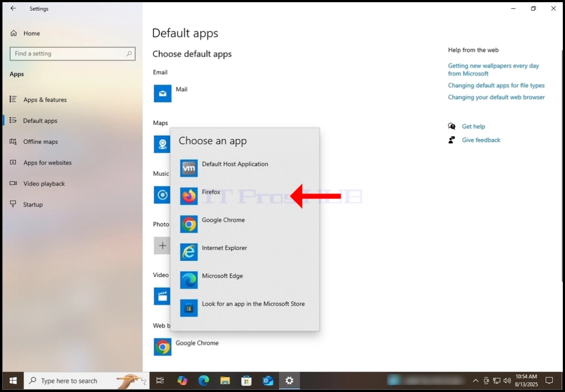
Task: Launch Microsoft Edge from the taskbar
Action: click(x=203, y=380)
